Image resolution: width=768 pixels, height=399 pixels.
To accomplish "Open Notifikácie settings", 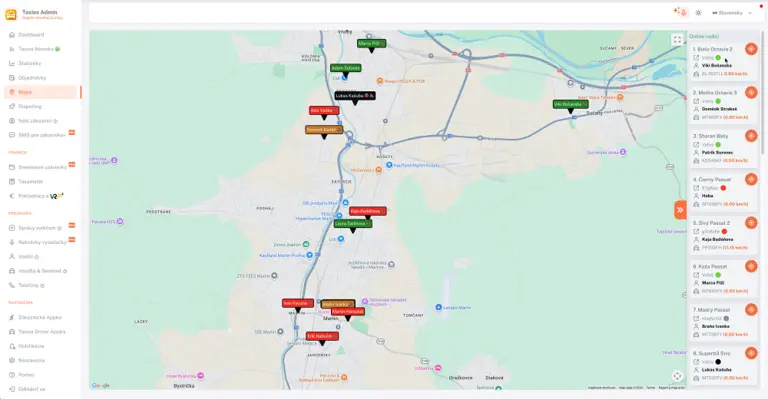I will coord(31,346).
